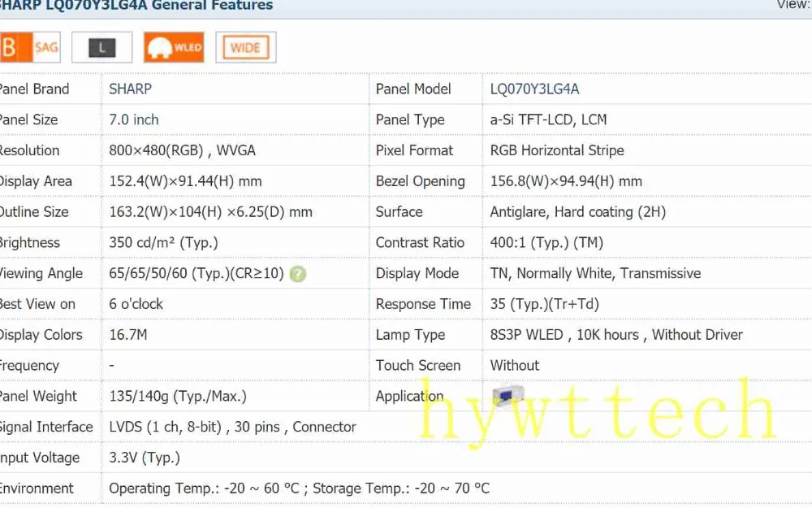
Task: Click the Panel Model label cell
Action: [413, 89]
